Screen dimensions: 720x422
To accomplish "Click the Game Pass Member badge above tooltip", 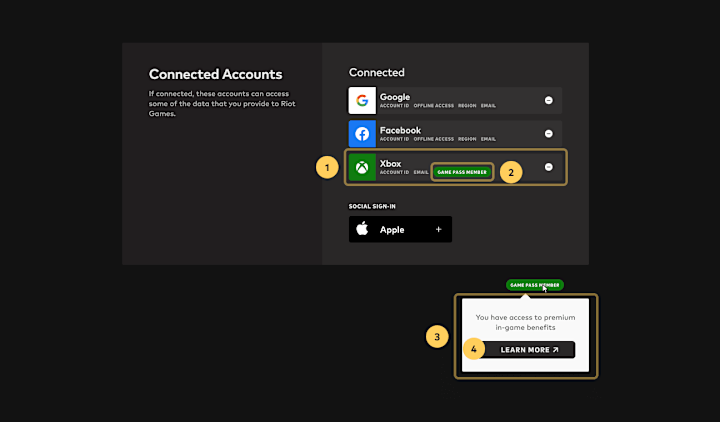I will tap(534, 285).
